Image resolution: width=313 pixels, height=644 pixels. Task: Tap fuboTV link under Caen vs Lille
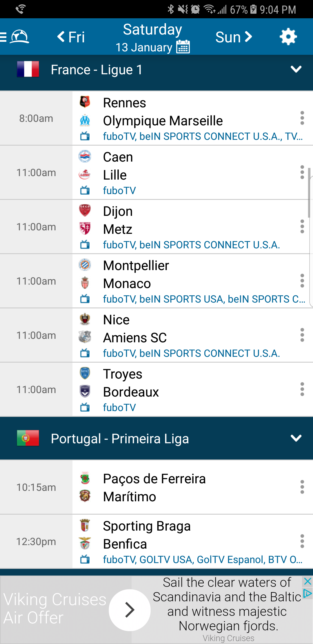119,191
